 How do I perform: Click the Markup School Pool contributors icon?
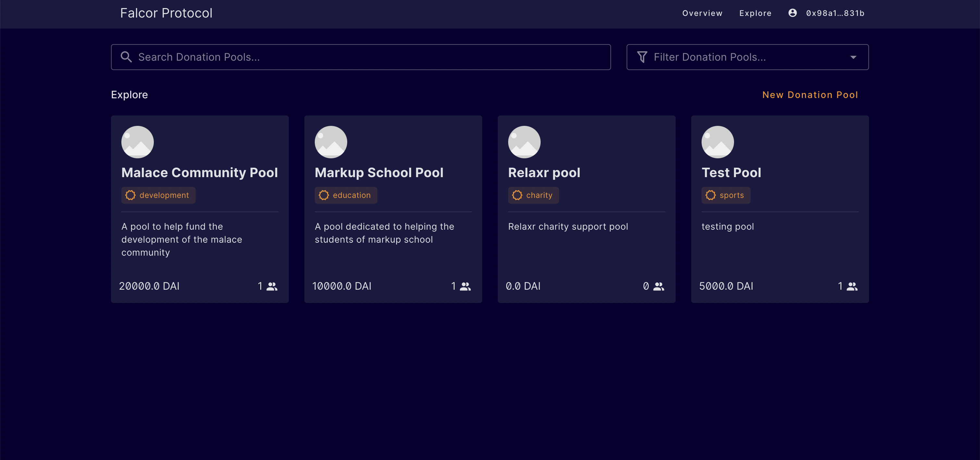[465, 286]
